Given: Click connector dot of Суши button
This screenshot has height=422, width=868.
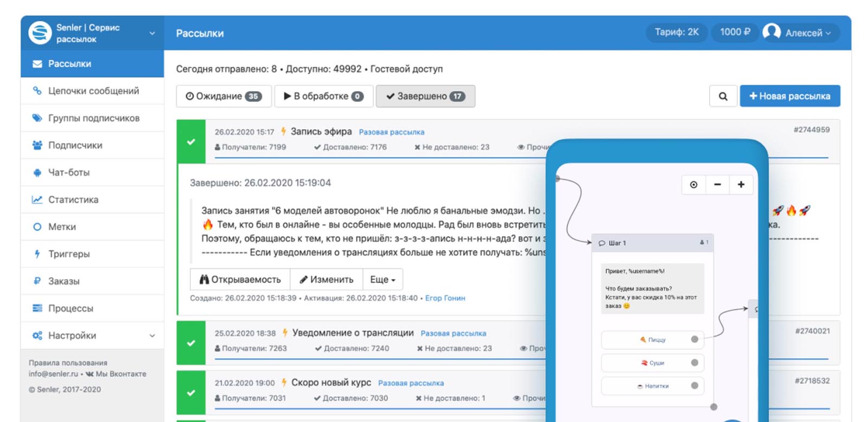Looking at the screenshot, I should pyautogui.click(x=694, y=363).
